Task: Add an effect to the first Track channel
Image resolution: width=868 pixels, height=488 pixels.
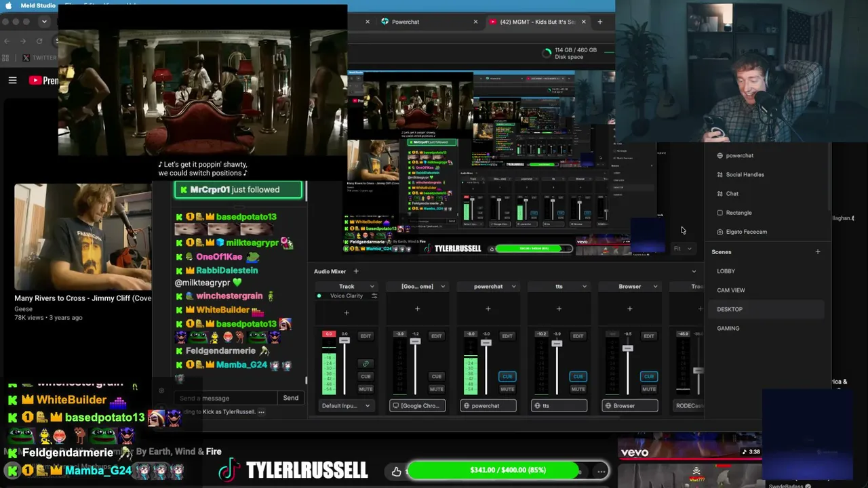Action: (347, 312)
